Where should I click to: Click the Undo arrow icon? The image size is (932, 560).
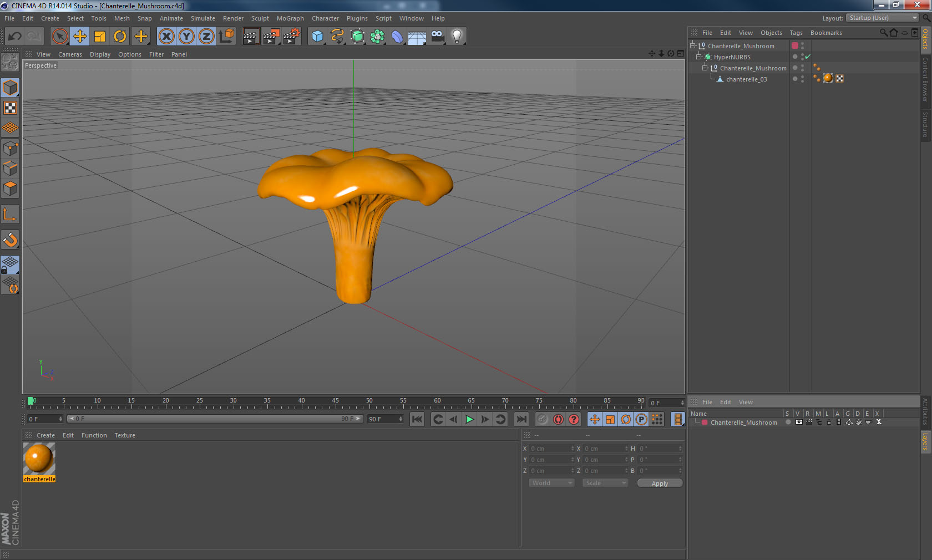click(14, 37)
